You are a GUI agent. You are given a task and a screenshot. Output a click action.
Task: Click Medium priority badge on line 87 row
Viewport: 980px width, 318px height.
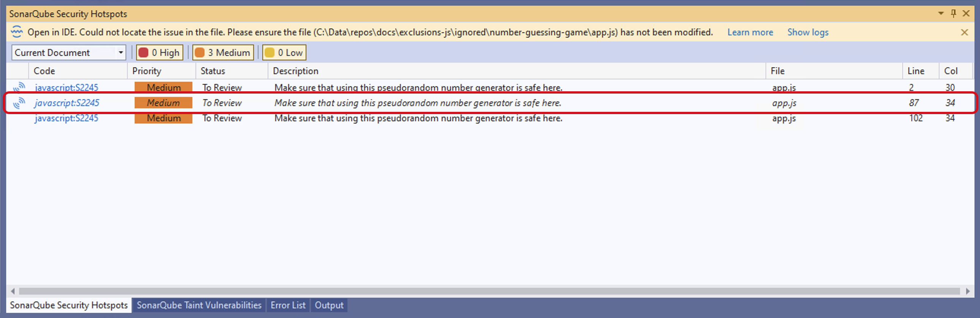point(163,103)
